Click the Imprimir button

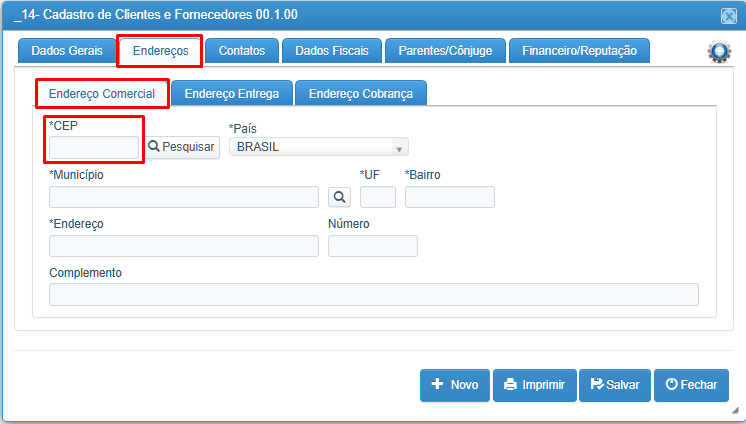535,385
